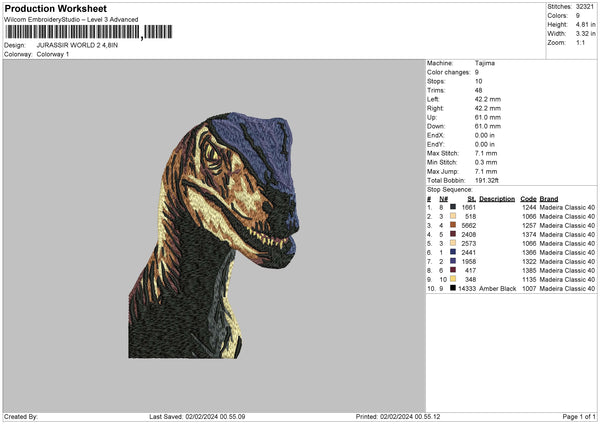The image size is (600, 424).
Task: Click the 'Stop Sequence:' heading
Action: coord(450,190)
